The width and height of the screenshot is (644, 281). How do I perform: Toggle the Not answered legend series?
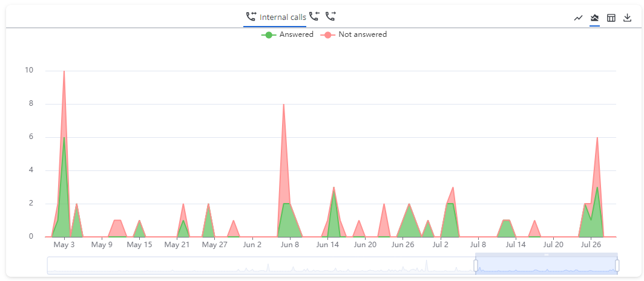(x=362, y=34)
